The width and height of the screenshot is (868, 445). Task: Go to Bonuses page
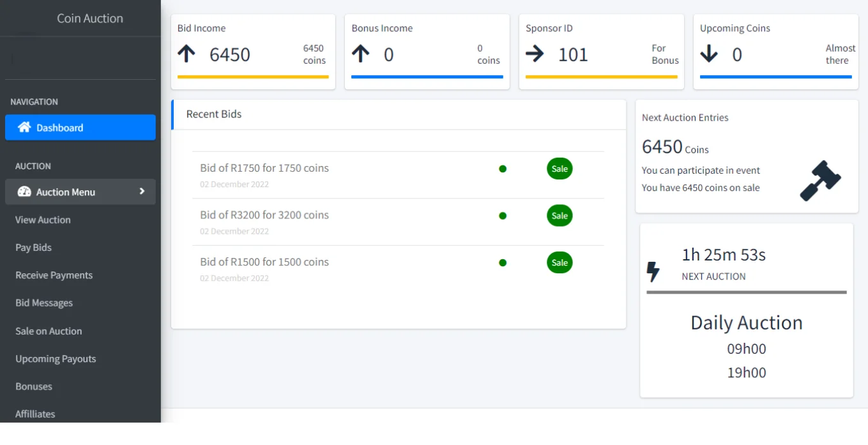coord(34,386)
